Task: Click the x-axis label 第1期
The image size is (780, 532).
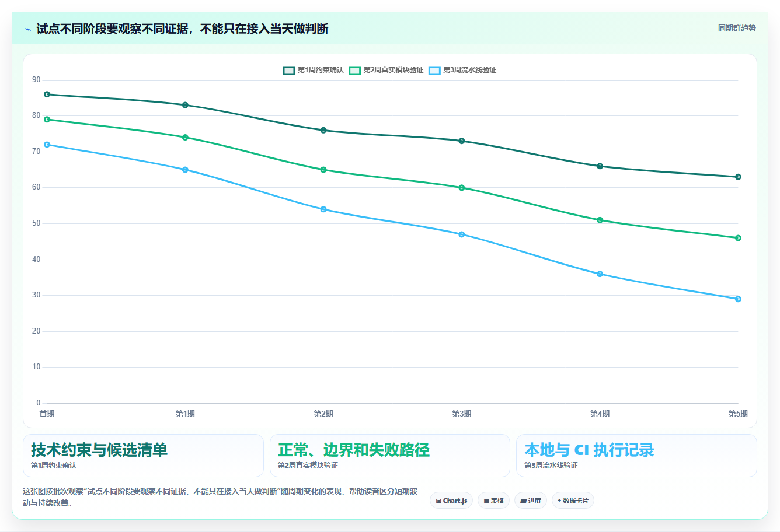Action: [185, 414]
